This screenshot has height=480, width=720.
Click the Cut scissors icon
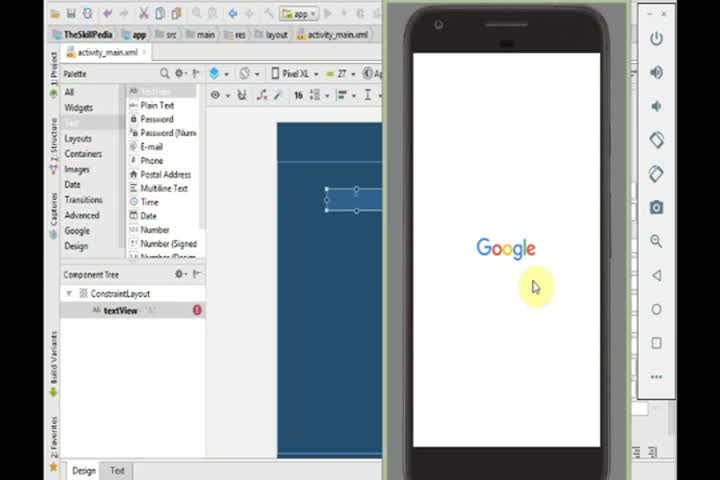(144, 14)
